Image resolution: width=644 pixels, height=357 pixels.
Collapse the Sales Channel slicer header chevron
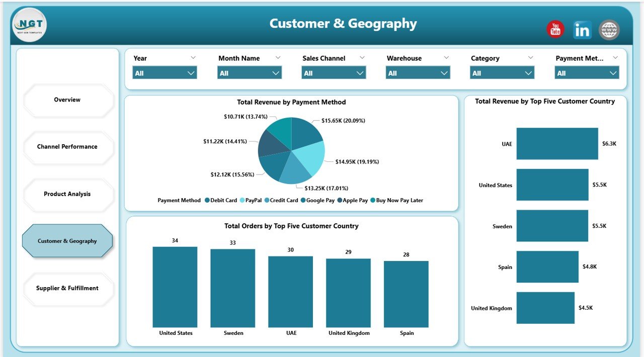click(362, 58)
